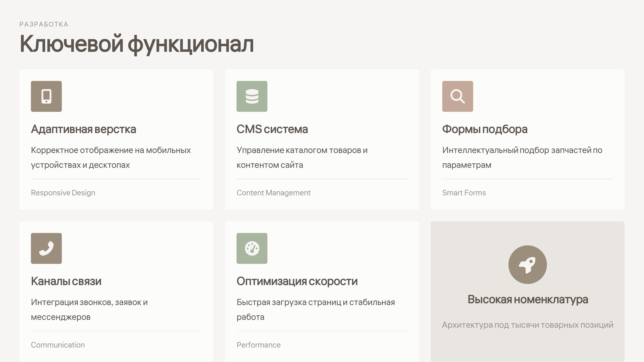The image size is (644, 362).
Task: Click text 'Архитектура под тысячи товарных позиций'
Action: tap(527, 325)
